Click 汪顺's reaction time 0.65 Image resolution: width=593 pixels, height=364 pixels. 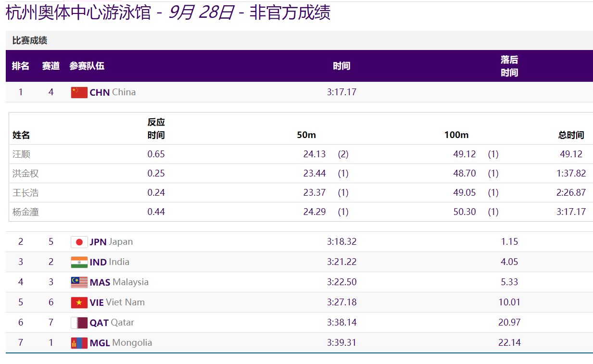(156, 154)
